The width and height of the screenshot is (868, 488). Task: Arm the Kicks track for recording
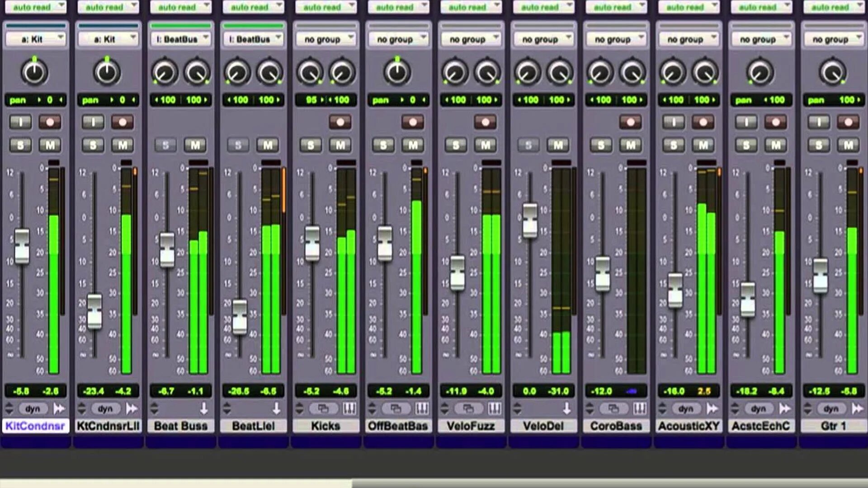click(340, 122)
